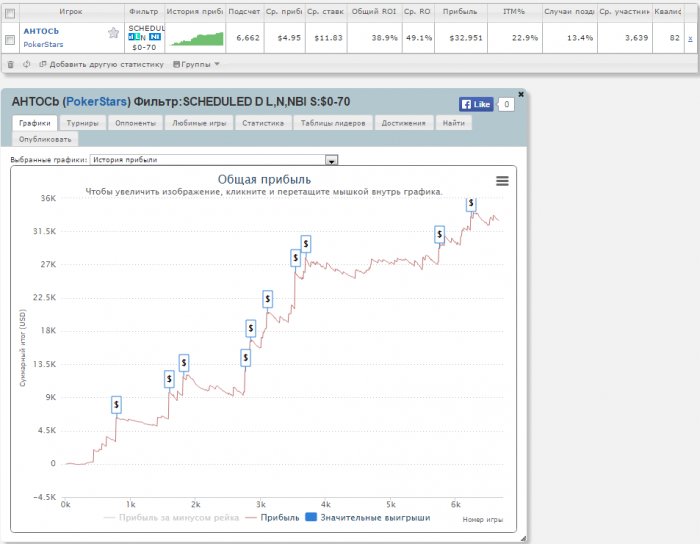The width and height of the screenshot is (700, 544).
Task: Toggle Значительные выигрыши legend item
Action: 367,518
